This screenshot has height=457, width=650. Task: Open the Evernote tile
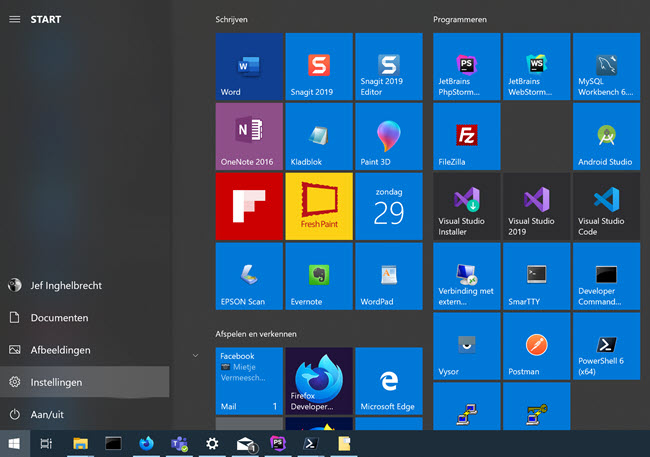(x=319, y=276)
